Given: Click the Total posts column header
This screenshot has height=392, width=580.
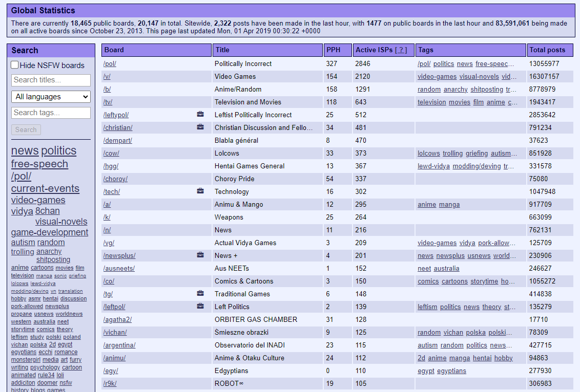Looking at the screenshot, I should tap(547, 50).
